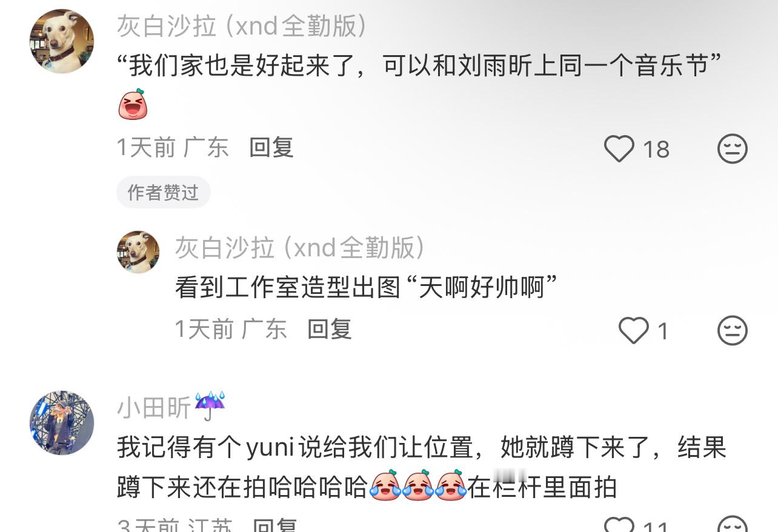778x532 pixels.
Task: Tap the like count 18
Action: click(656, 150)
